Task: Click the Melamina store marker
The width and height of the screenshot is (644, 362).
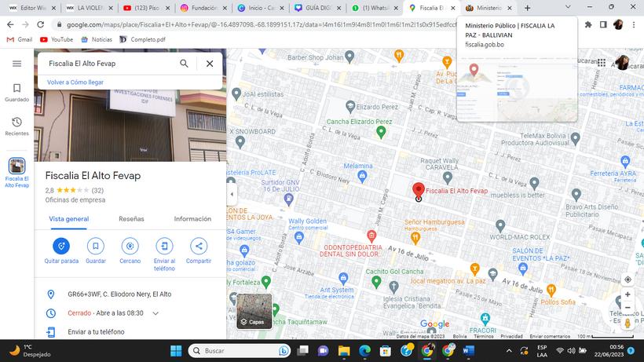Action: coord(362,177)
